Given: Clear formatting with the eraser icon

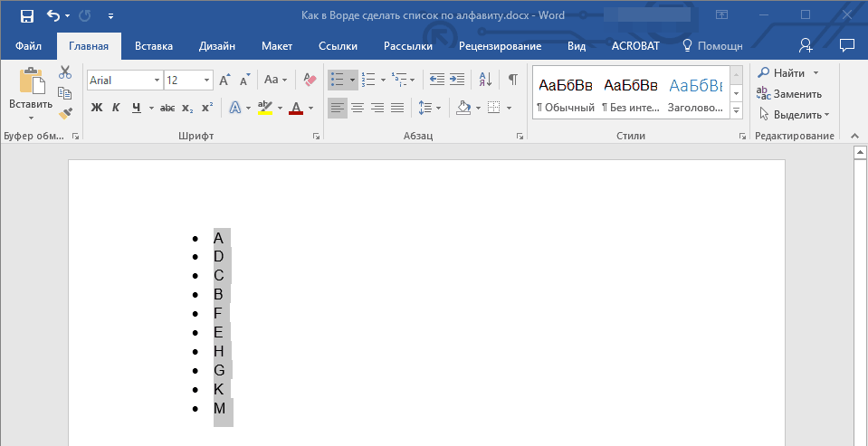Looking at the screenshot, I should coord(310,80).
